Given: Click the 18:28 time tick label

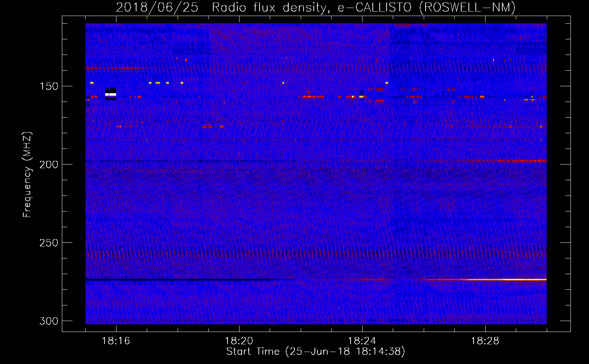Looking at the screenshot, I should pyautogui.click(x=485, y=341).
